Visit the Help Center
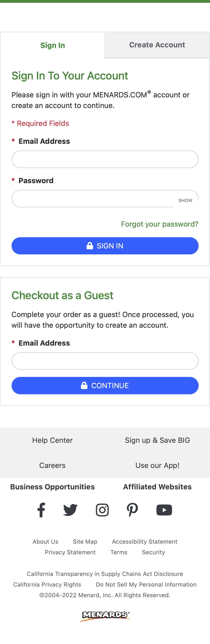The width and height of the screenshot is (210, 644). click(52, 440)
